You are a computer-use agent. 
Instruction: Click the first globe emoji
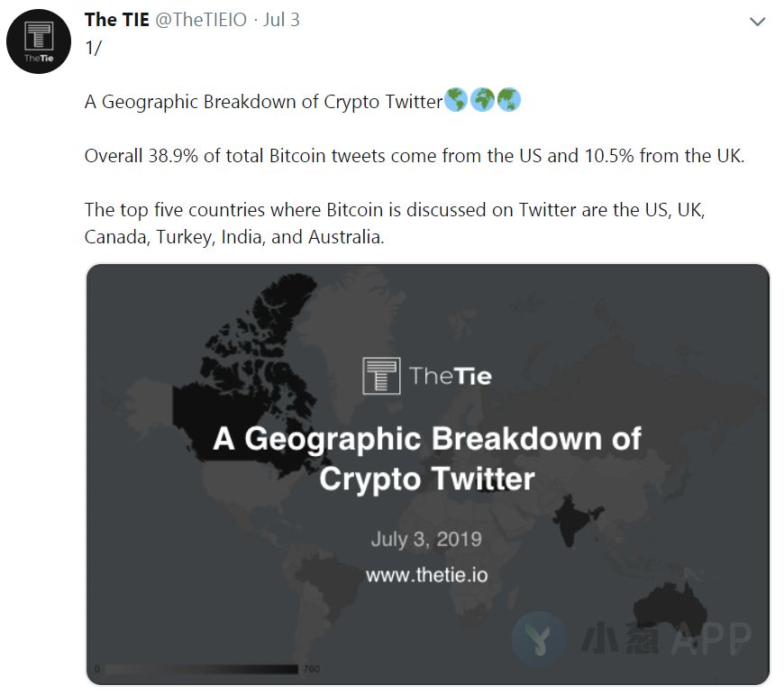coord(455,100)
